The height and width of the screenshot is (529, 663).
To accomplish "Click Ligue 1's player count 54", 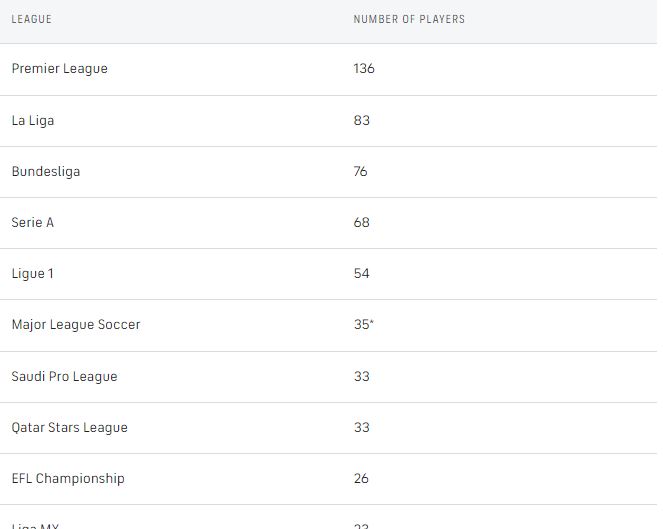I will pos(362,273).
